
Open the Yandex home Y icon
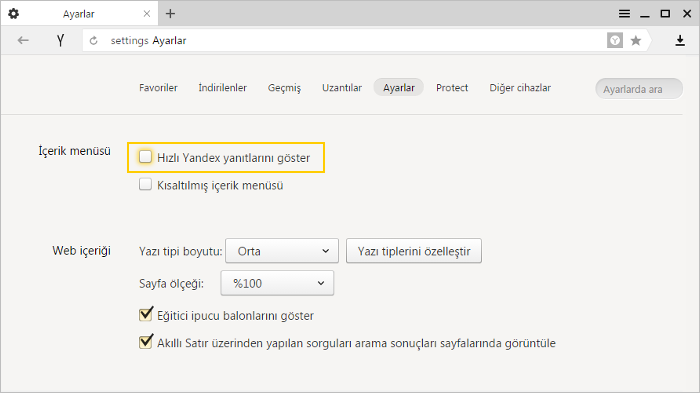point(60,41)
